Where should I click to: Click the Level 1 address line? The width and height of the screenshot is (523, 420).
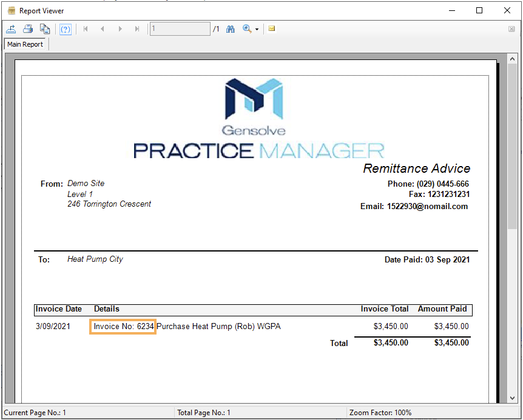point(80,194)
